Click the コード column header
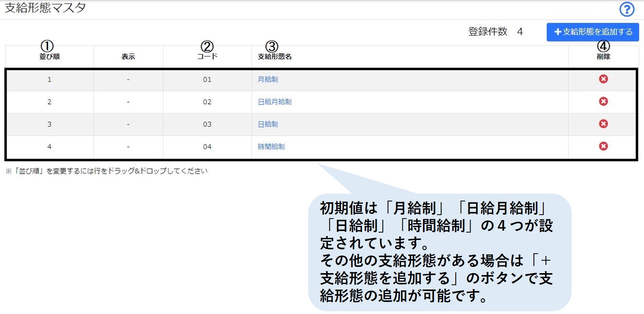Screen dimensions: 644x314 [207, 56]
